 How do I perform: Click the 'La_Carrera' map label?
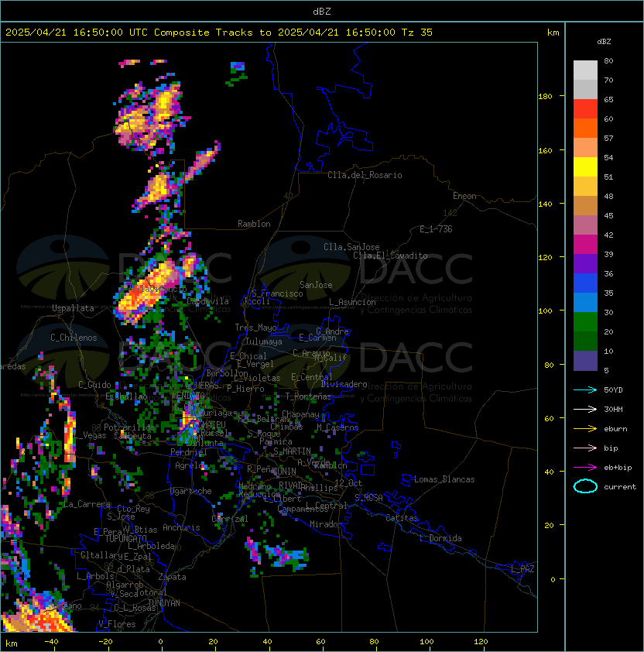tap(87, 504)
